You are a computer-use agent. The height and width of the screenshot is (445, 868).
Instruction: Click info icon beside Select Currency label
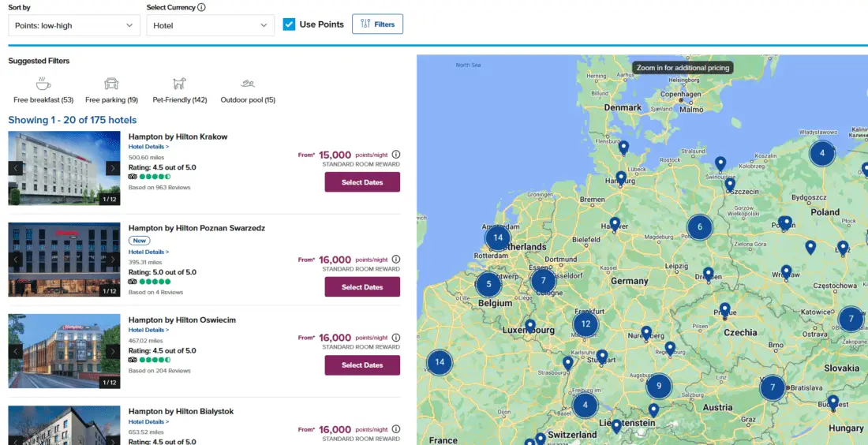(x=202, y=8)
